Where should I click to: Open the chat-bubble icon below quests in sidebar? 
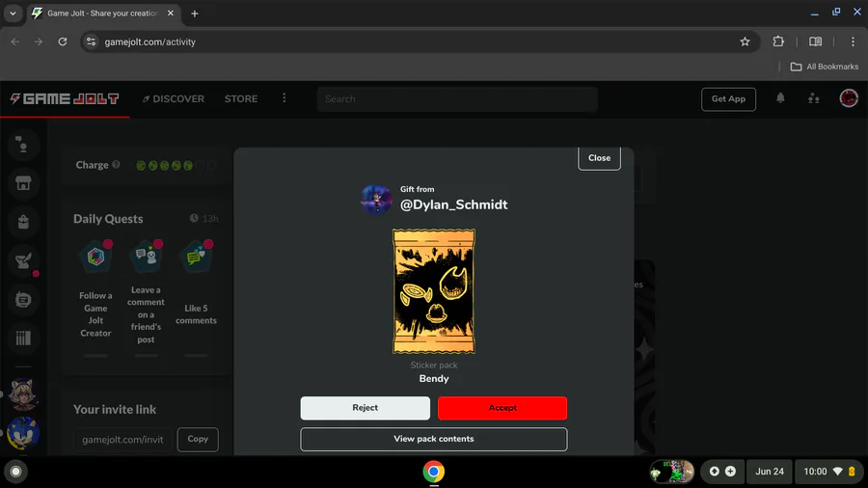click(23, 299)
